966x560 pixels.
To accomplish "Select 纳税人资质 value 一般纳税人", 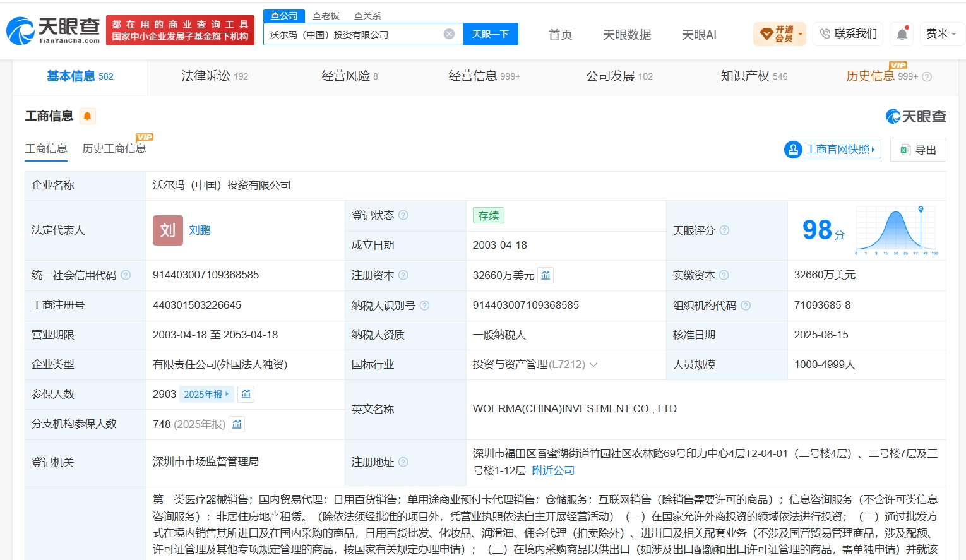I will pos(499,335).
